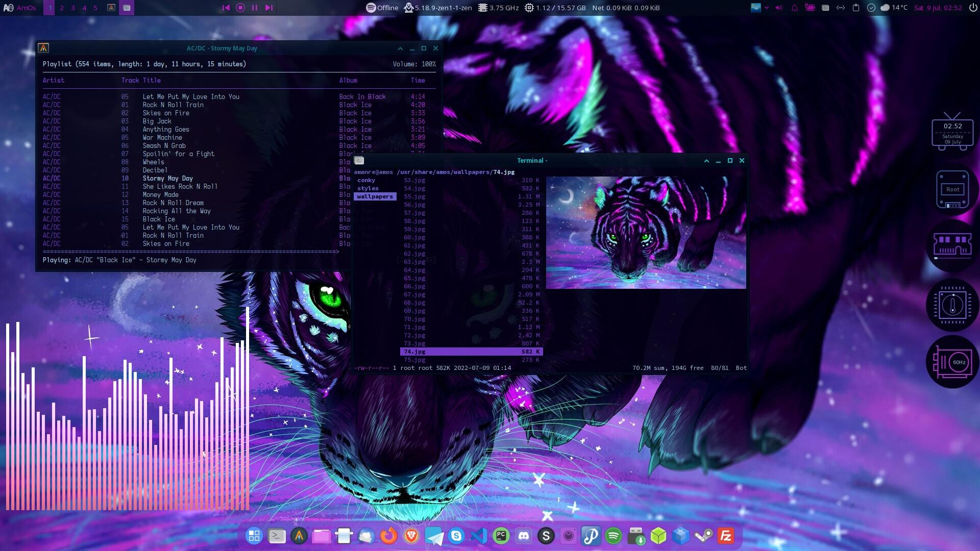Select file 75.jpg in the file list
This screenshot has height=551, width=980.
pyautogui.click(x=471, y=360)
